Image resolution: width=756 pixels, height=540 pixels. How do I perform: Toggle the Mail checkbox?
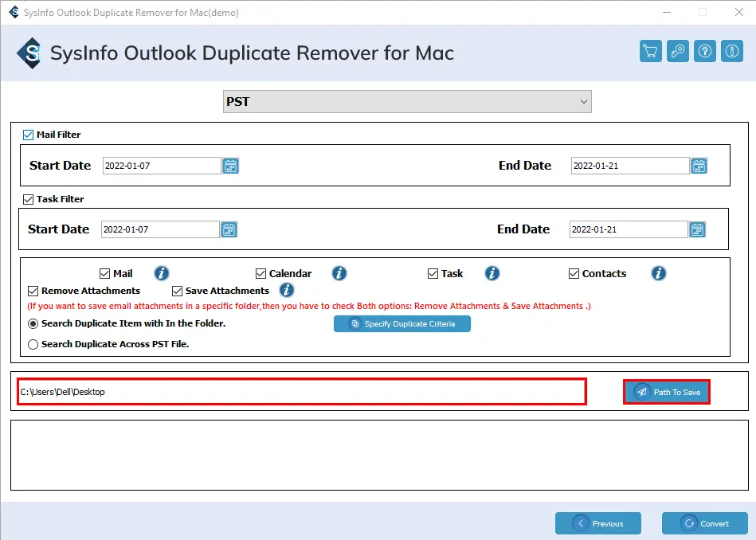pos(104,274)
